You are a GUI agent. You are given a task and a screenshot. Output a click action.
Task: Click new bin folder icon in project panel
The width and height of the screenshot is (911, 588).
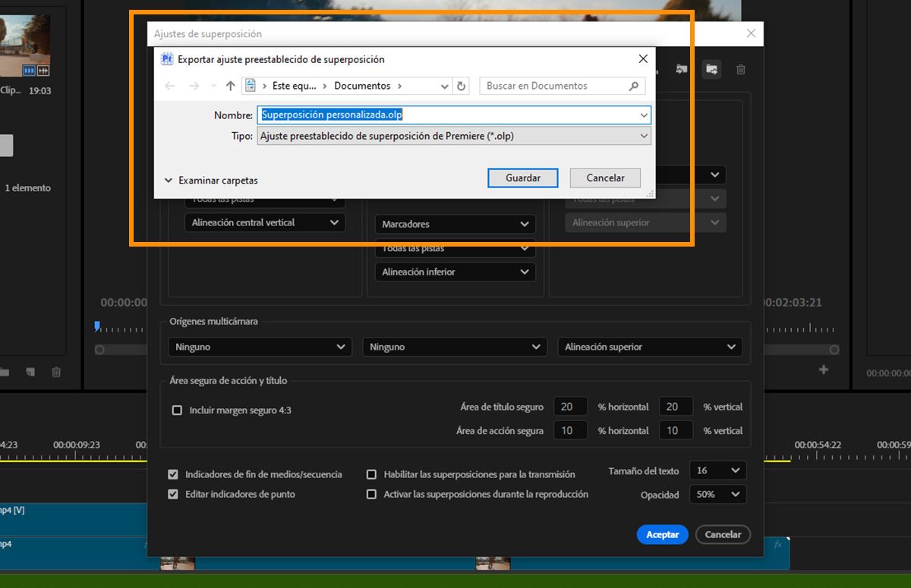(5, 373)
